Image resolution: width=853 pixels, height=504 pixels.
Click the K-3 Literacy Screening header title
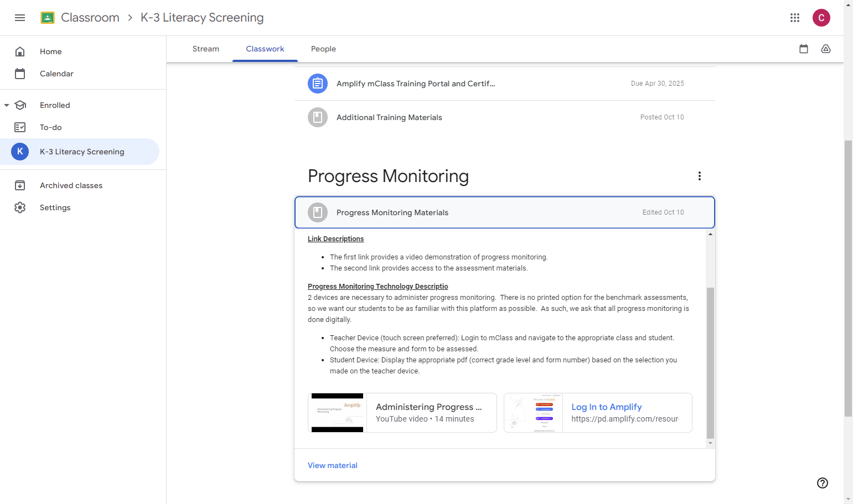click(x=202, y=18)
